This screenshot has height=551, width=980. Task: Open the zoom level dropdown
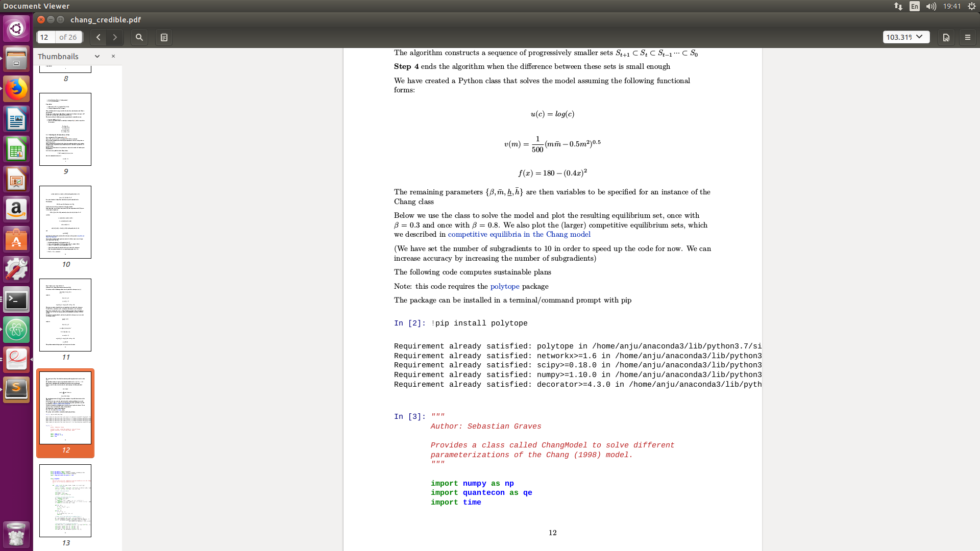coord(905,37)
